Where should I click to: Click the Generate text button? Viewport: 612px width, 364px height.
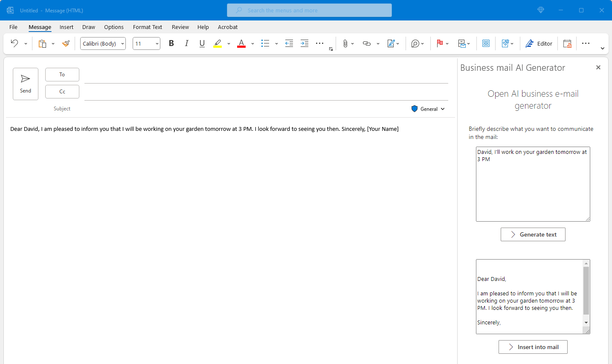click(x=533, y=234)
